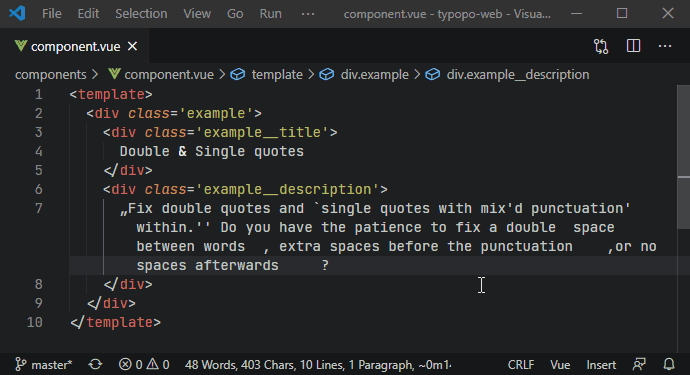This screenshot has height=375, width=690.
Task: Expand breadcrumb chevron after template
Action: (311, 74)
